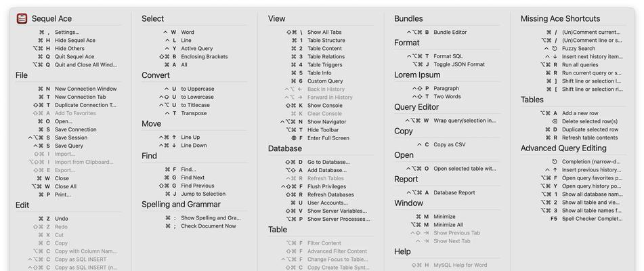Select Go to Database... entry
Screen dimensions: 644x271
(x=328, y=162)
